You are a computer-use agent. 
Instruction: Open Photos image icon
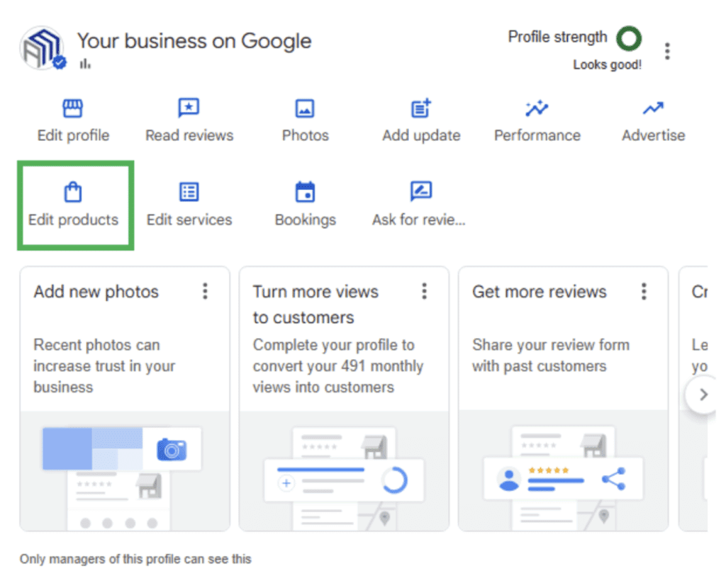pos(305,108)
